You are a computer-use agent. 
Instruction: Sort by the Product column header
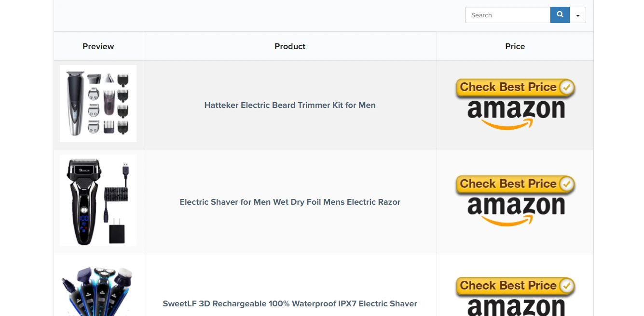coord(290,46)
